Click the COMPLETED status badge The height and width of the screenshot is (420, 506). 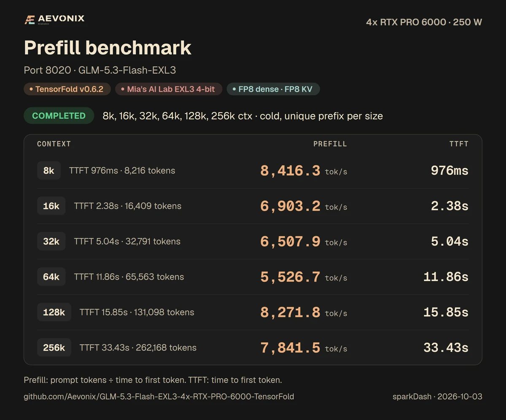(59, 116)
